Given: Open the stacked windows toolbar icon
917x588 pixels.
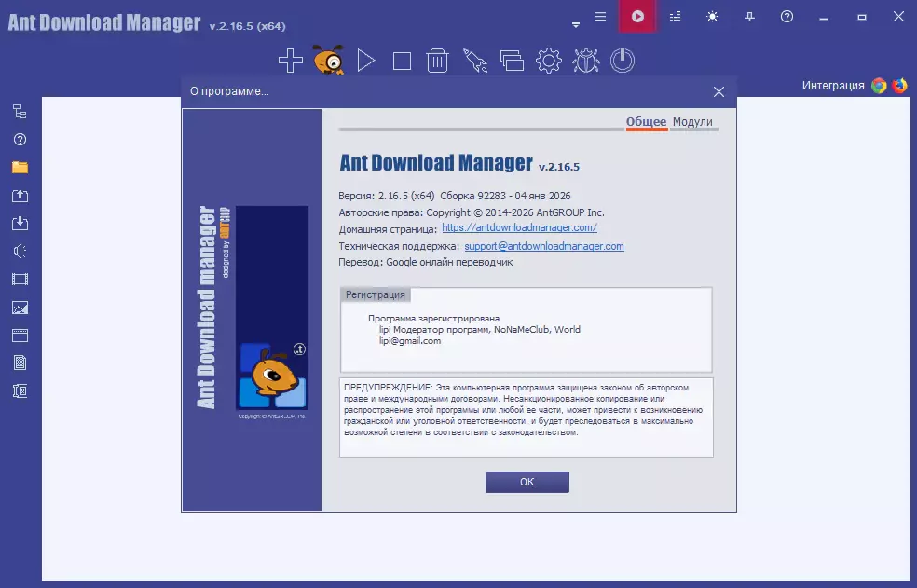Looking at the screenshot, I should 512,61.
